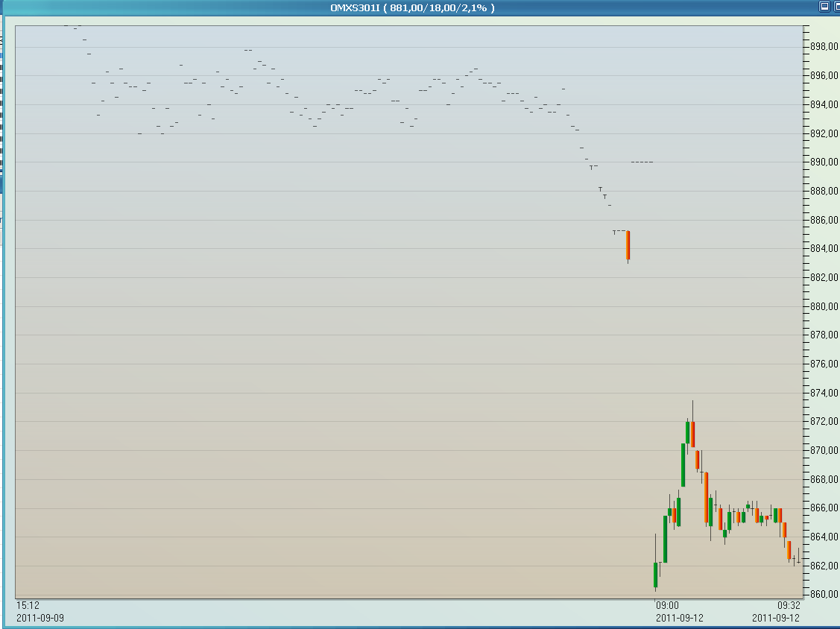
Task: Click the 2011-09-09 date label
Action: pos(40,618)
